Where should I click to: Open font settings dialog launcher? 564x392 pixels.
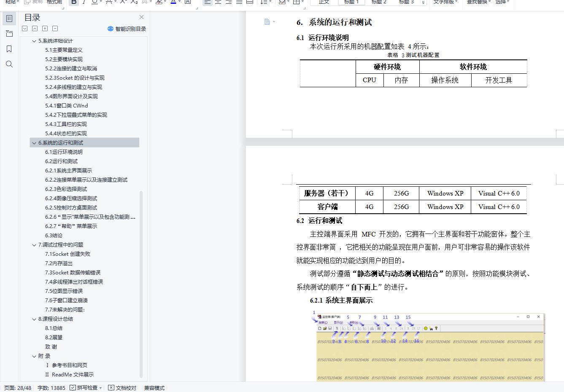pyautogui.click(x=197, y=7)
